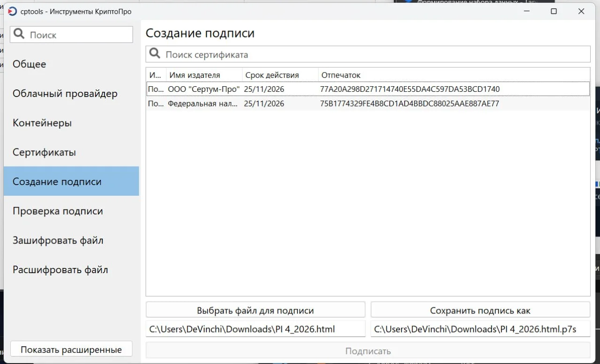This screenshot has height=364, width=600.
Task: Open the Расшифровать файл section
Action: click(x=71, y=270)
